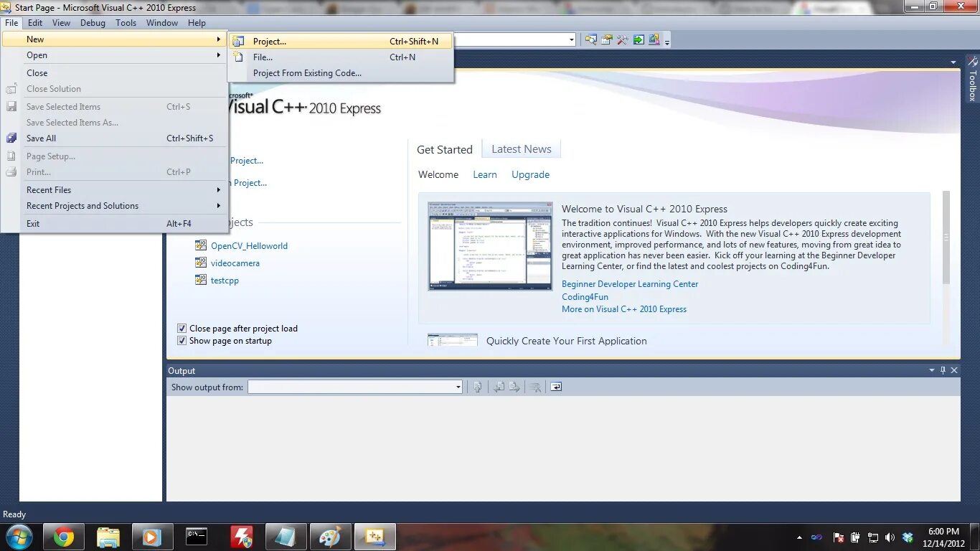Open the Help menu
This screenshot has width=980, height=551.
197,23
